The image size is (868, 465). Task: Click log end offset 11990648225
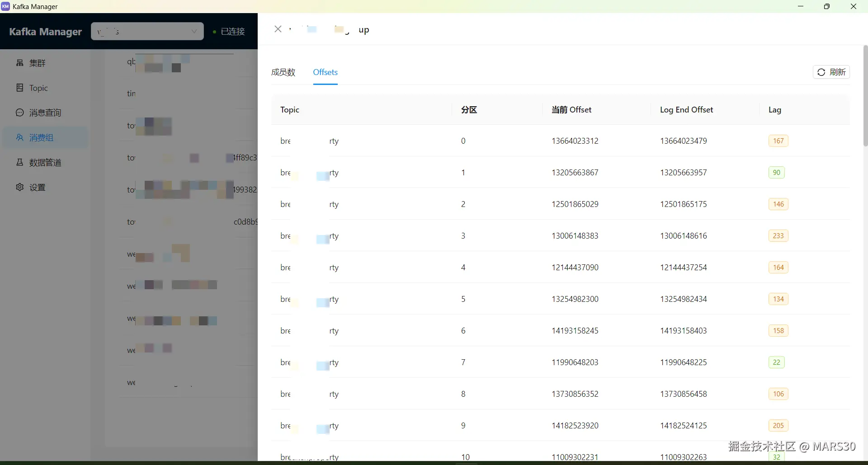(x=684, y=362)
